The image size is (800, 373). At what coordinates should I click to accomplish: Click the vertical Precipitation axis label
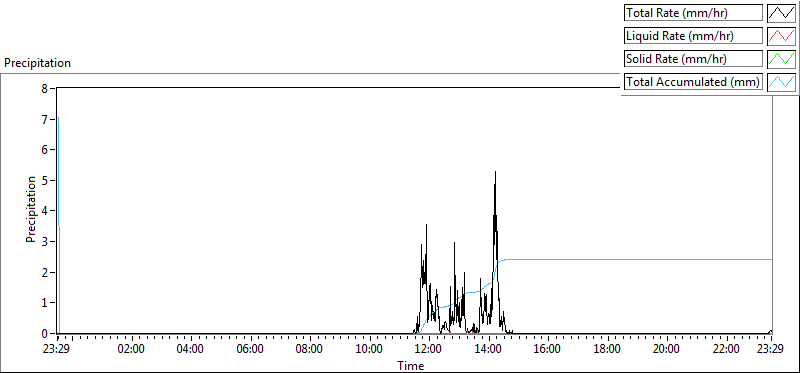(32, 209)
